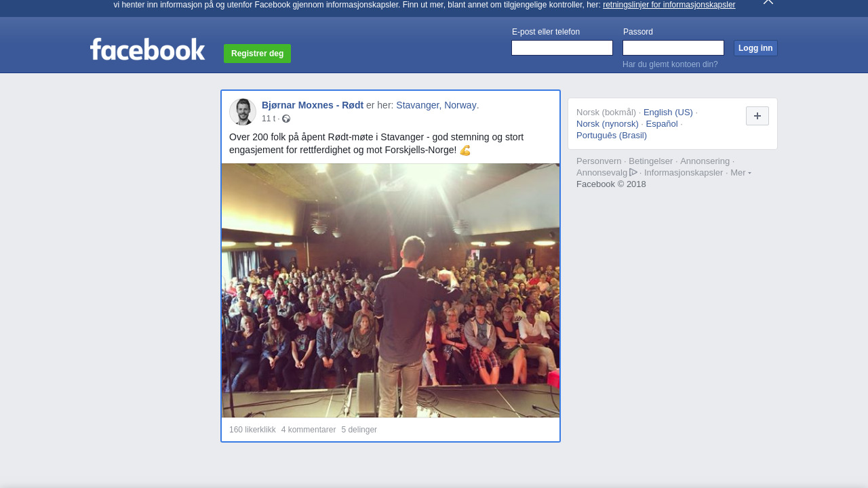Screen dimensions: 868x488
Task: View the 4 kommentarer
Action: pyautogui.click(x=309, y=430)
